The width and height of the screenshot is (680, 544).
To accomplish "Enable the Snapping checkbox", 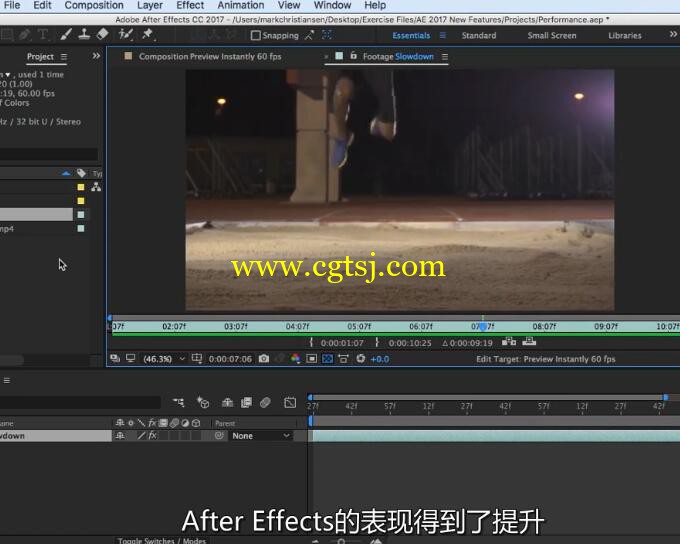I will (x=256, y=35).
